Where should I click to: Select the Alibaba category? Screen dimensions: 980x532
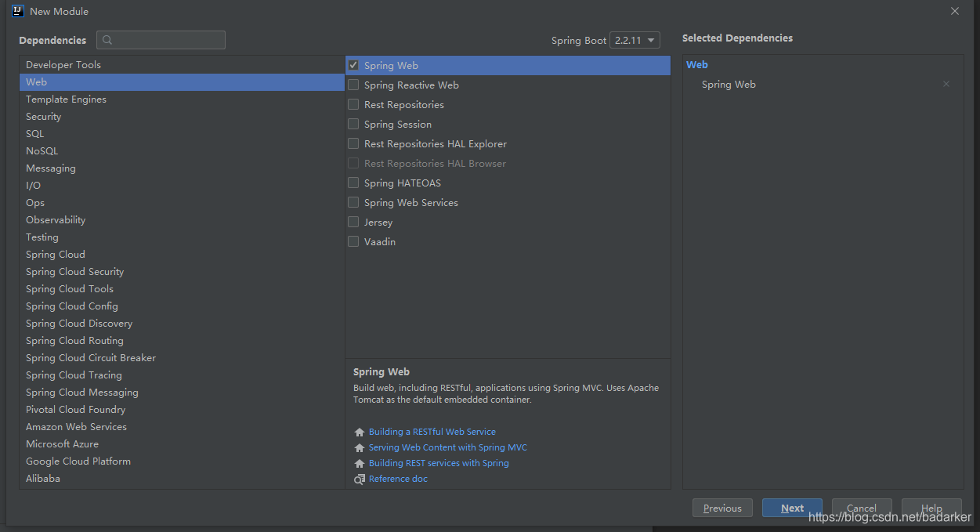click(x=182, y=479)
